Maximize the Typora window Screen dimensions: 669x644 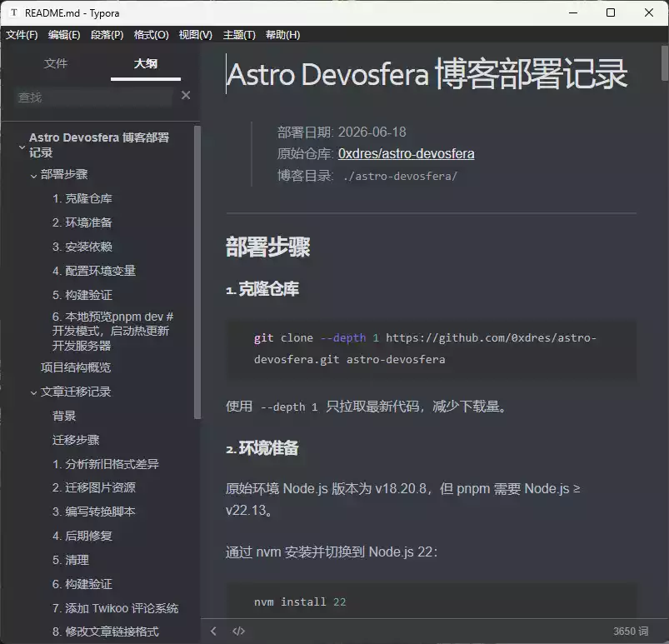click(x=611, y=12)
